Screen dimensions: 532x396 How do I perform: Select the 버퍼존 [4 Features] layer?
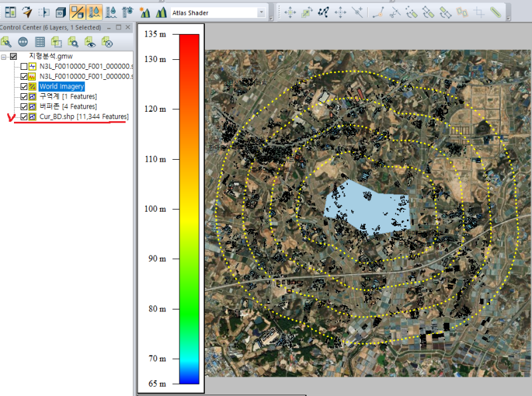coord(68,106)
